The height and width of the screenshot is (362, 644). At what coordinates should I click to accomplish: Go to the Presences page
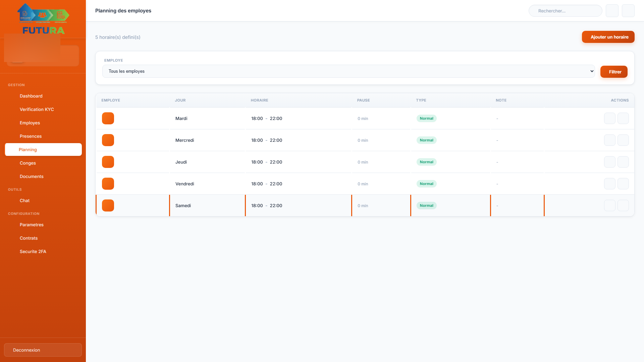tap(31, 136)
